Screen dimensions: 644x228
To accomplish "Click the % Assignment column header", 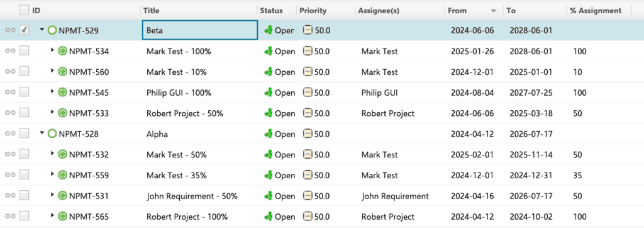I will click(x=596, y=11).
